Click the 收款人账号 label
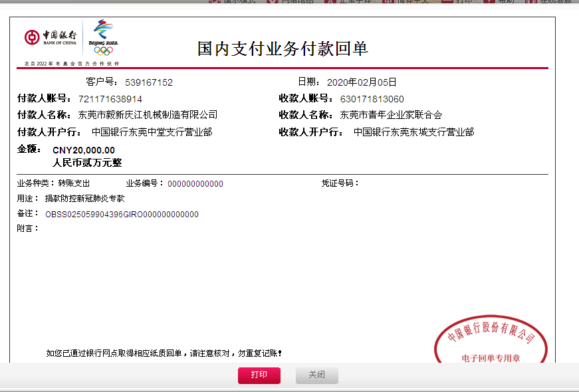The image size is (579, 392). [306, 98]
